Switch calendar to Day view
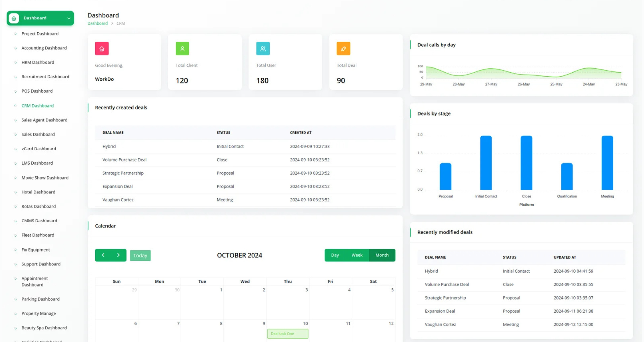Viewport: 644px width, 342px height. point(335,255)
